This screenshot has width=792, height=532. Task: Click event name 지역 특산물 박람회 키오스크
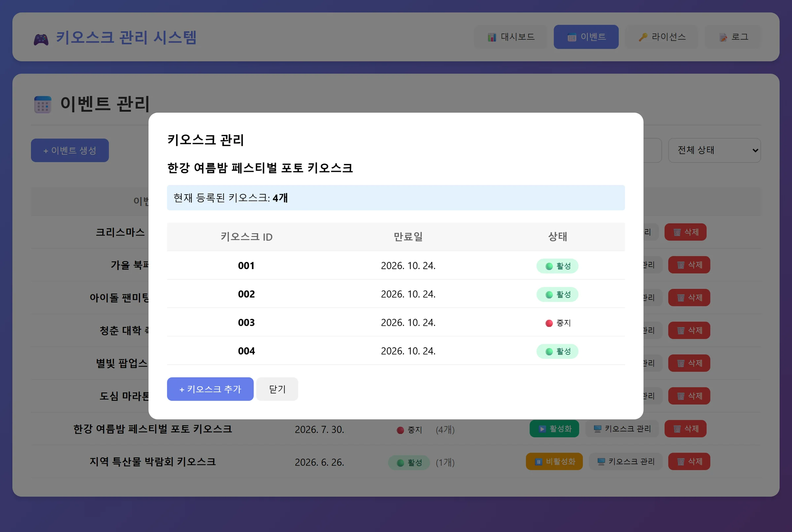152,461
